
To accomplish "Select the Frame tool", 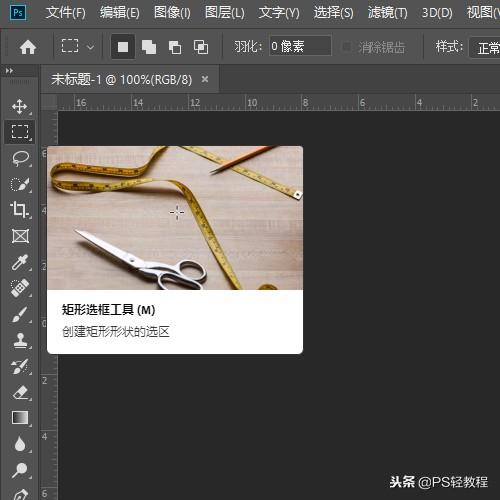I will (20, 236).
